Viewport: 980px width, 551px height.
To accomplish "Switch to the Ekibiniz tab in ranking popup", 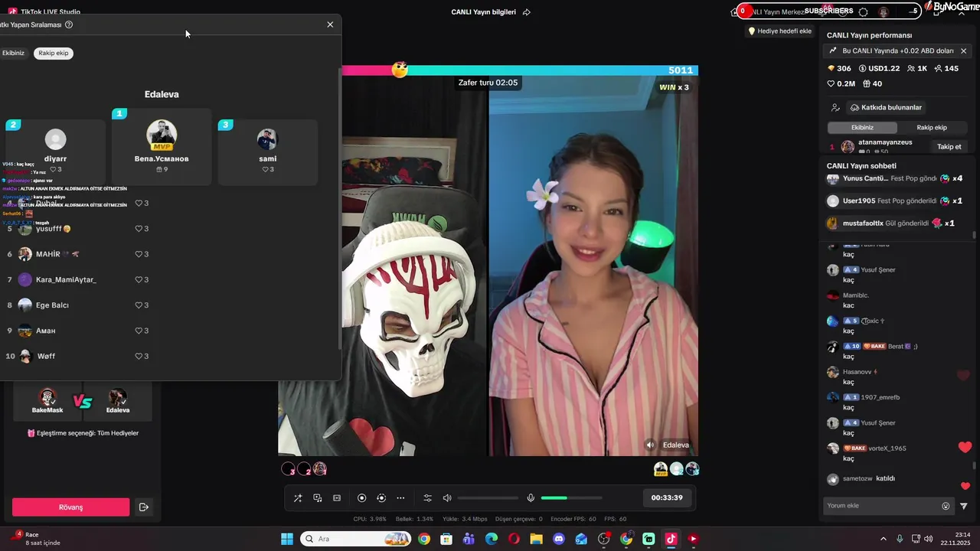I will [x=13, y=53].
